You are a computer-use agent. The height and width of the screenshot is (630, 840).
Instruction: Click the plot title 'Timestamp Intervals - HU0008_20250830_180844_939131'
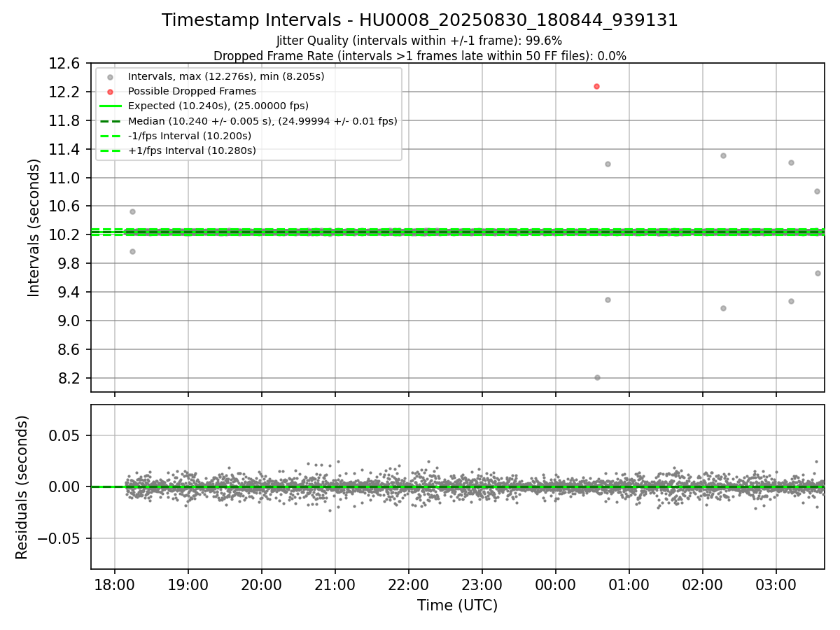(x=420, y=20)
